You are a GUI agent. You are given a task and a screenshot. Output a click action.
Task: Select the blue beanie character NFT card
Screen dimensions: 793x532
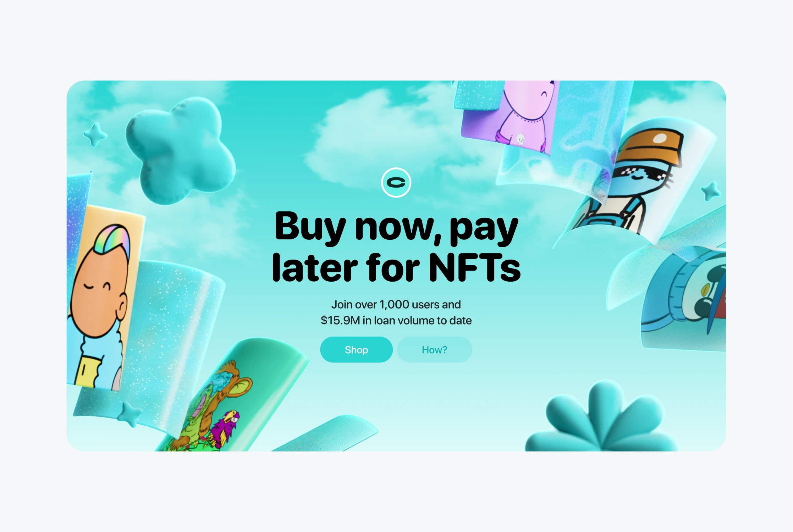[x=683, y=298]
